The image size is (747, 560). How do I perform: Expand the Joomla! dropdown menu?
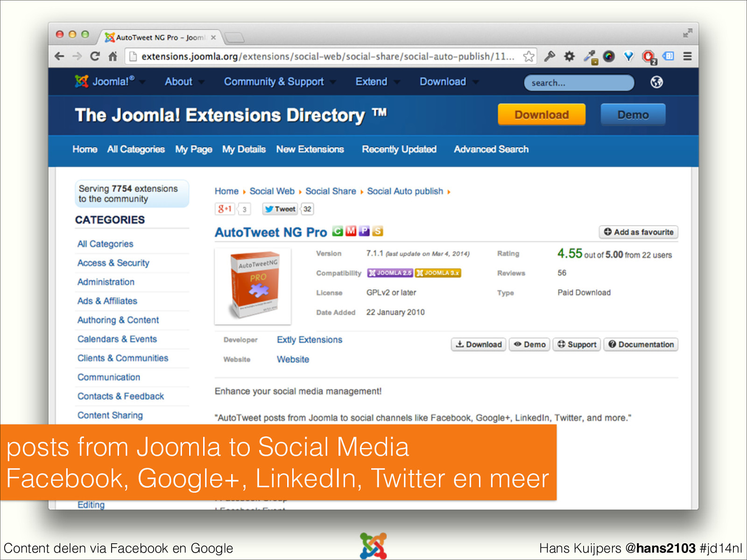[142, 82]
